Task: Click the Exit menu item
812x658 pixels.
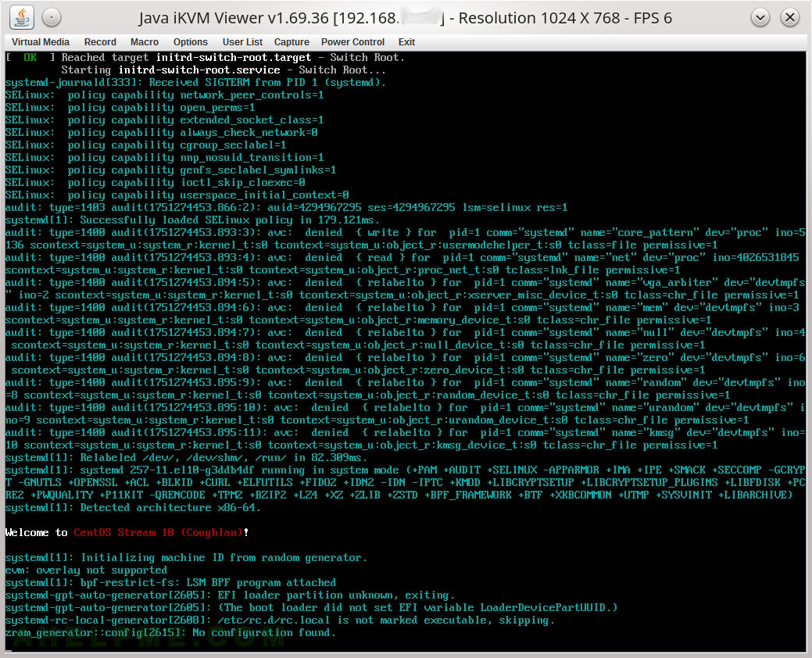Action: [x=406, y=42]
